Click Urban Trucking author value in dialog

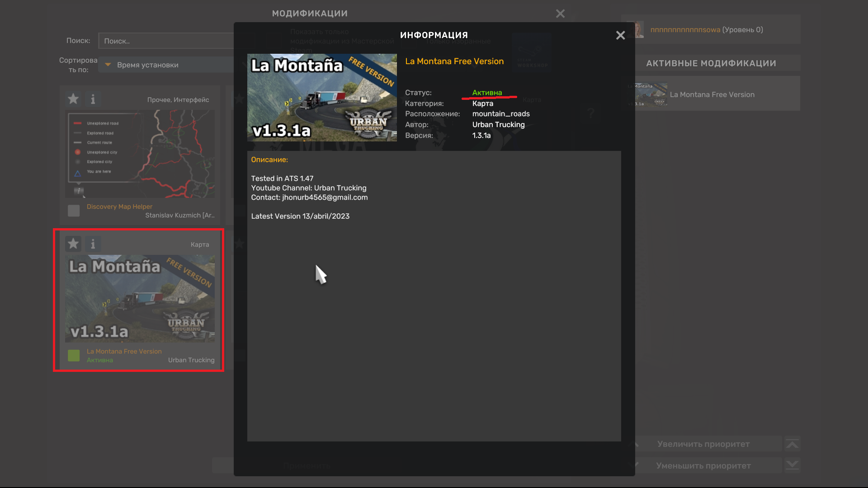click(x=498, y=125)
